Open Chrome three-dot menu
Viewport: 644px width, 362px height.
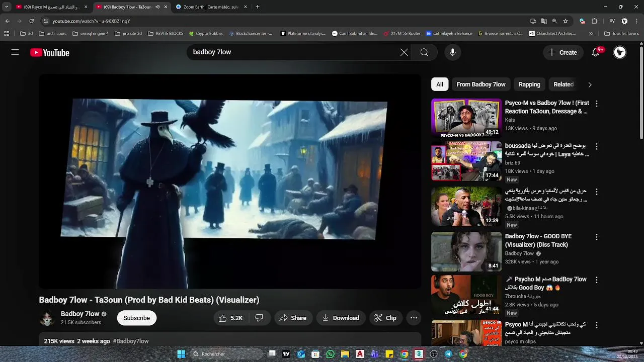click(636, 21)
